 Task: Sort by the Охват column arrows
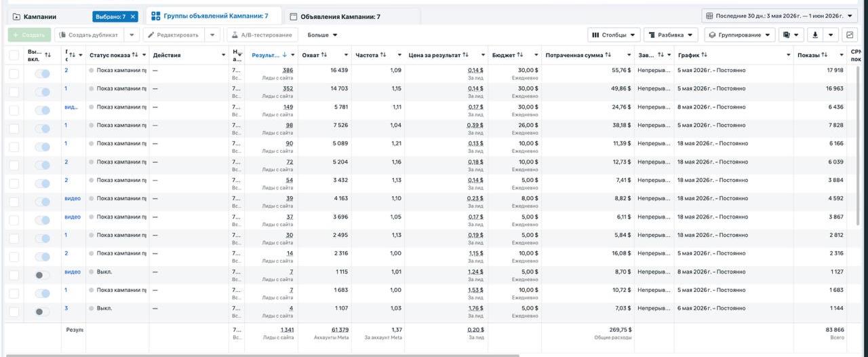[324, 55]
